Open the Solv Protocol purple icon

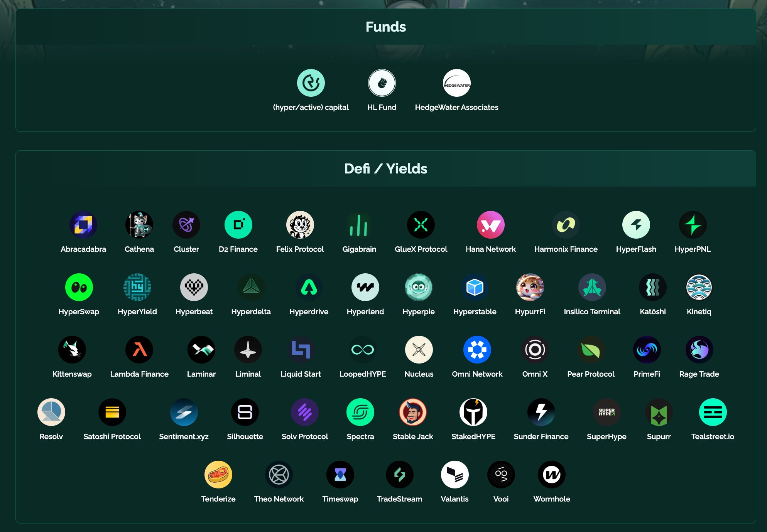pyautogui.click(x=305, y=412)
